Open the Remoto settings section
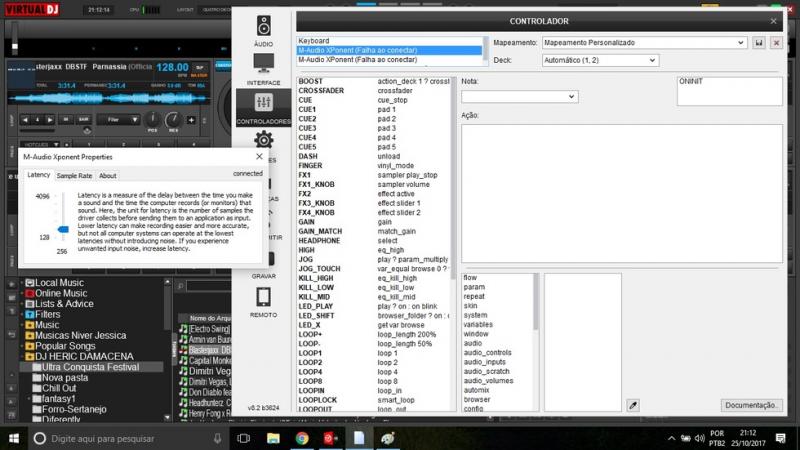 tap(263, 302)
